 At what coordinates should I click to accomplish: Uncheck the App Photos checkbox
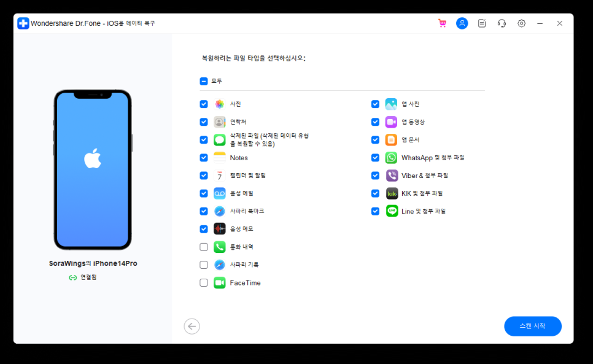point(375,104)
